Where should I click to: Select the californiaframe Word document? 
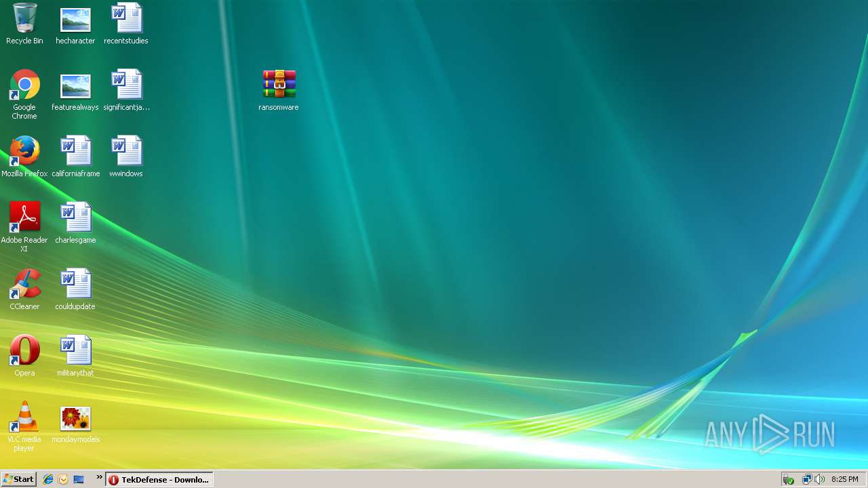pyautogui.click(x=75, y=157)
